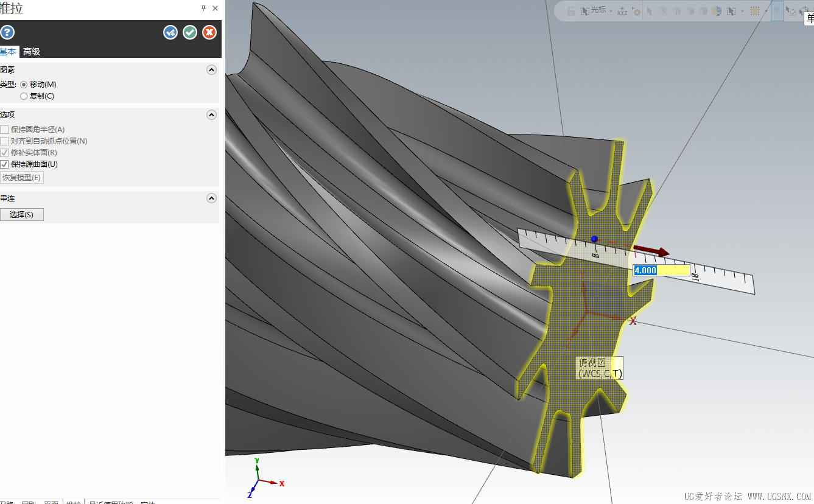Select the 复制(C) radio option

[x=24, y=96]
